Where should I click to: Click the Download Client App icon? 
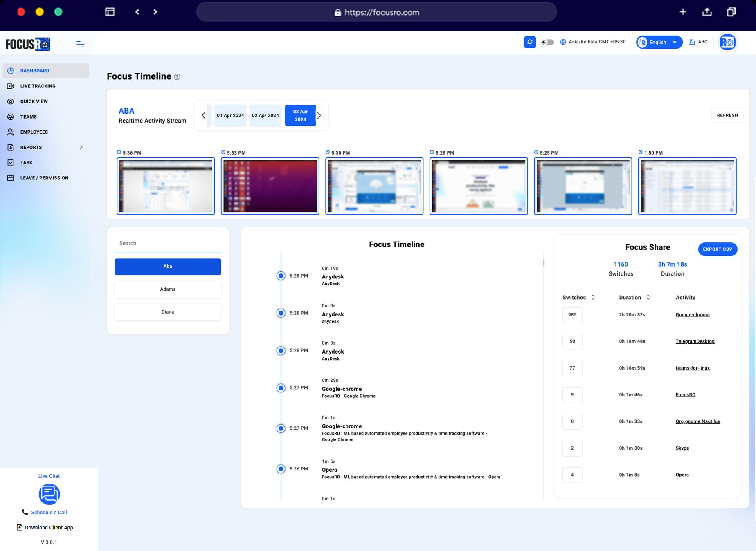(x=19, y=527)
